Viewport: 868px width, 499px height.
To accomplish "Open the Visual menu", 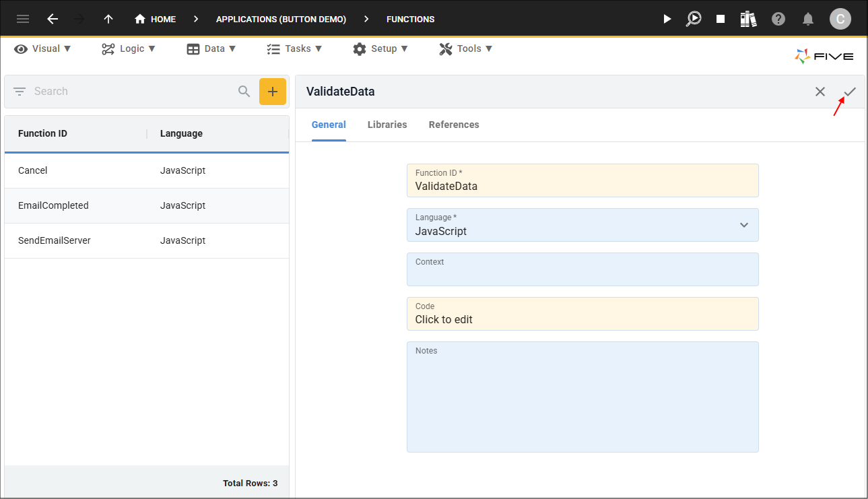I will (x=42, y=48).
